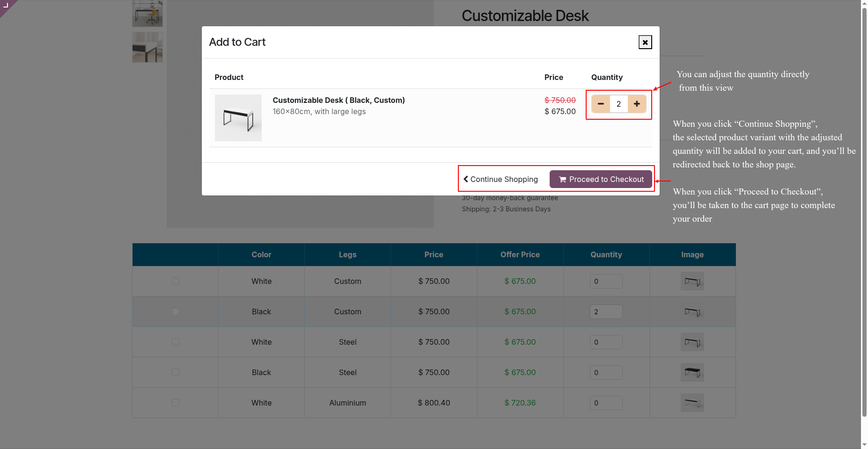868x449 pixels.
Task: Open the Black Steel variant image
Action: (x=692, y=372)
